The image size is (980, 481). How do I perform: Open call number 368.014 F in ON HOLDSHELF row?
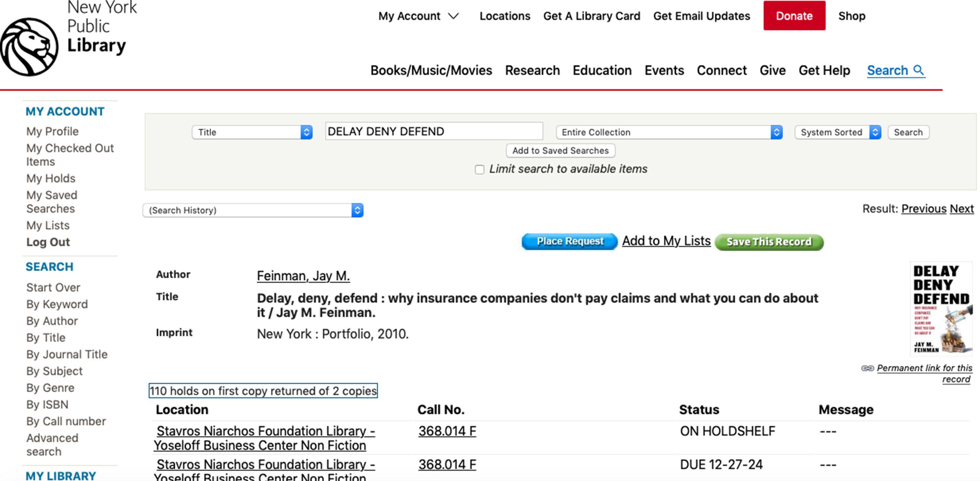click(448, 431)
